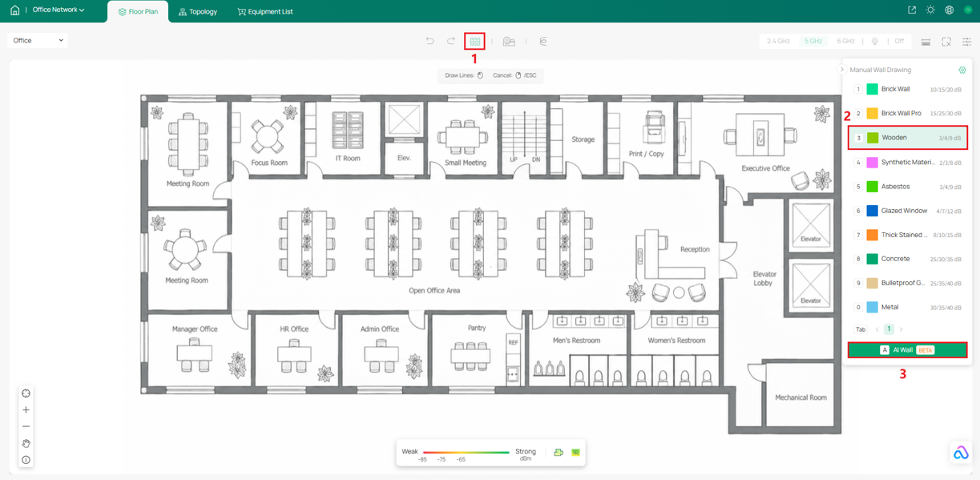Select the Brick Wall Pro material
This screenshot has width=980, height=480.
tap(907, 113)
